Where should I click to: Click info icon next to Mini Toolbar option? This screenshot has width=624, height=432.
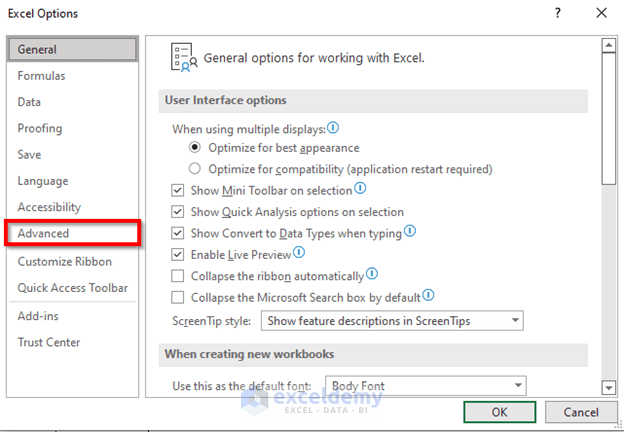pyautogui.click(x=360, y=188)
